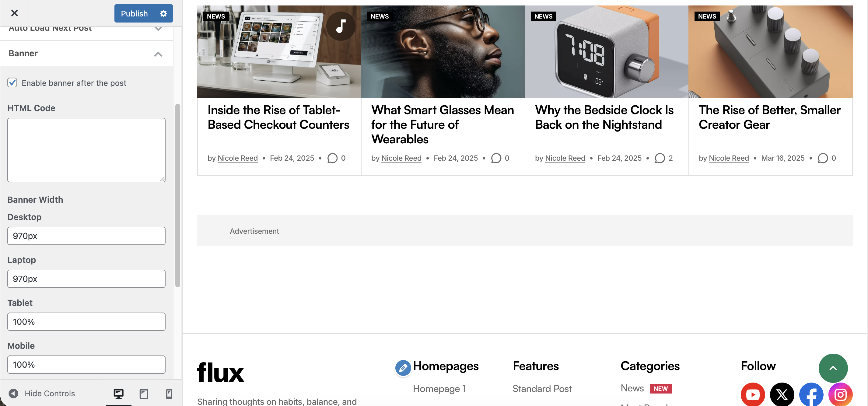This screenshot has height=406, width=868.
Task: Collapse the Banner section
Action: (158, 54)
